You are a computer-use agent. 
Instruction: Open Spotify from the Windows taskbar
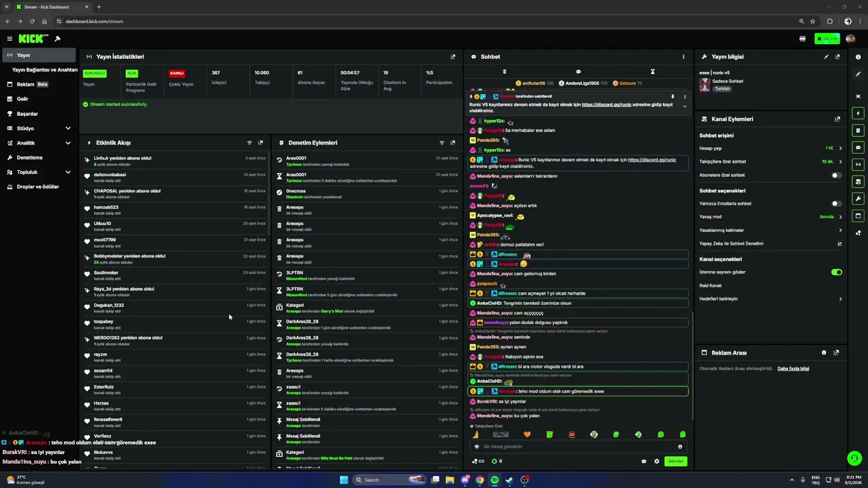(494, 480)
